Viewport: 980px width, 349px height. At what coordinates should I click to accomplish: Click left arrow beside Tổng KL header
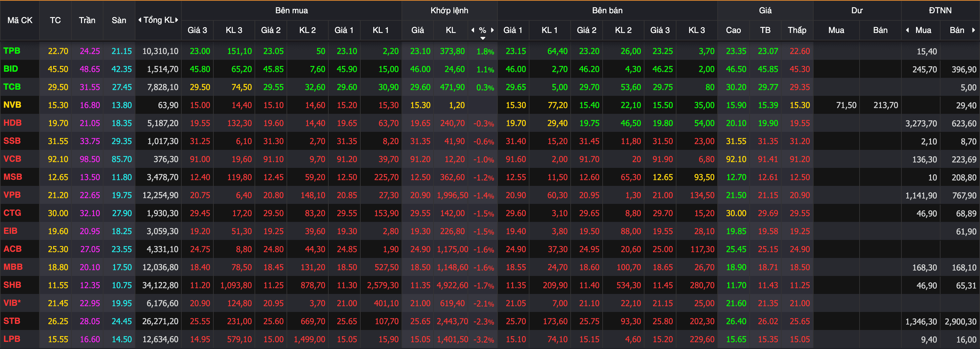tap(140, 20)
